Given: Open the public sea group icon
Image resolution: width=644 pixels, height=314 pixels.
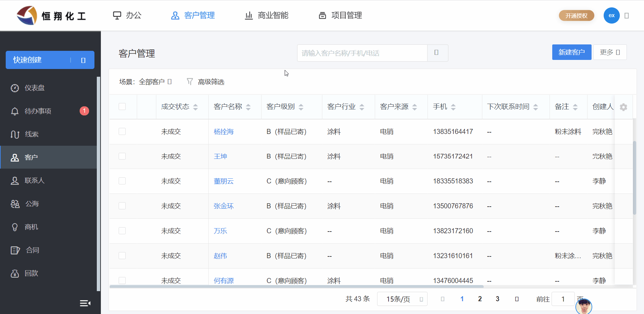Looking at the screenshot, I should tap(15, 204).
